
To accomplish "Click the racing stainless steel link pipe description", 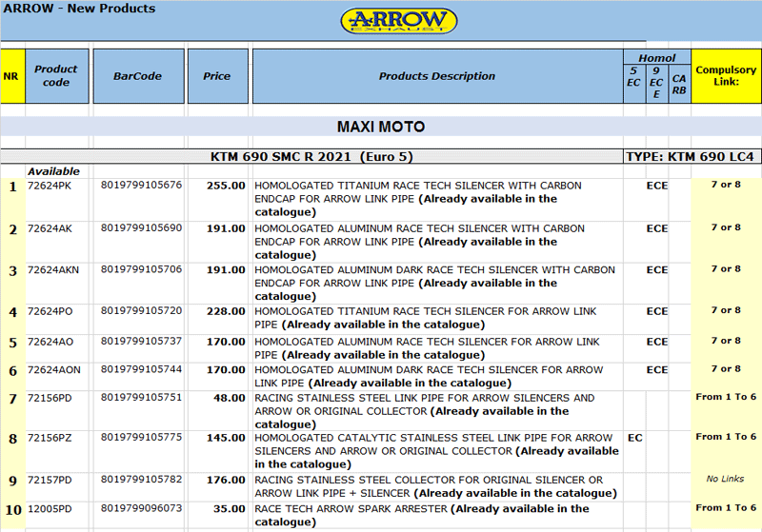I will click(x=425, y=411).
